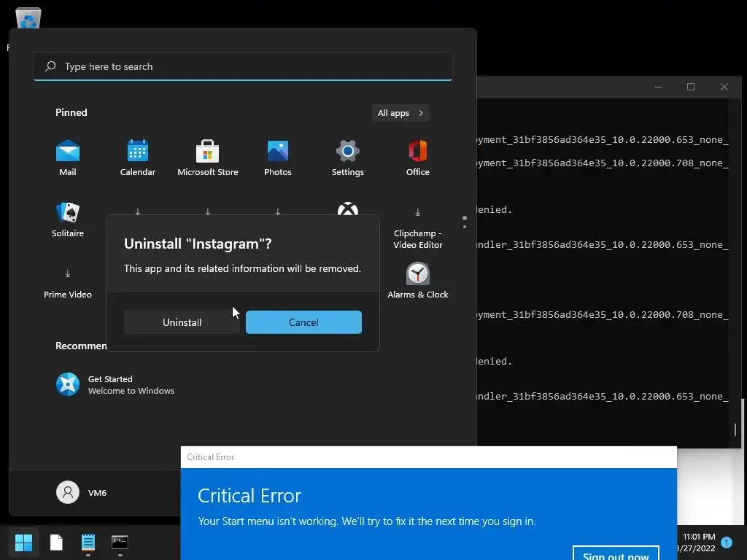Maximize the console window

(691, 87)
